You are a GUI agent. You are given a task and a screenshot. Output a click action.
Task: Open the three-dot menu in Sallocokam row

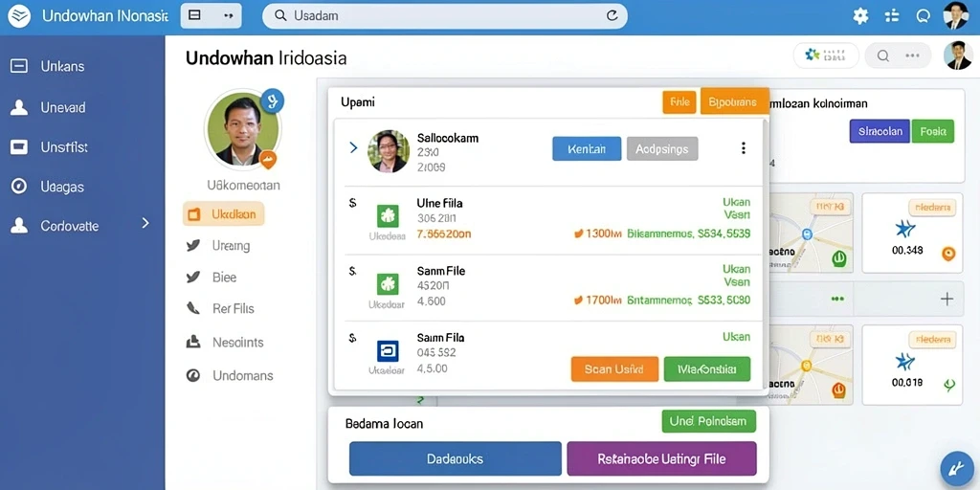click(743, 148)
